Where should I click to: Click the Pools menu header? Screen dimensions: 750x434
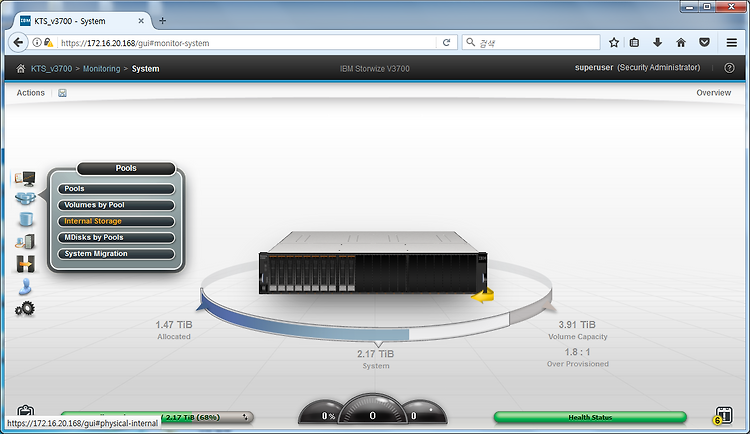pos(126,168)
